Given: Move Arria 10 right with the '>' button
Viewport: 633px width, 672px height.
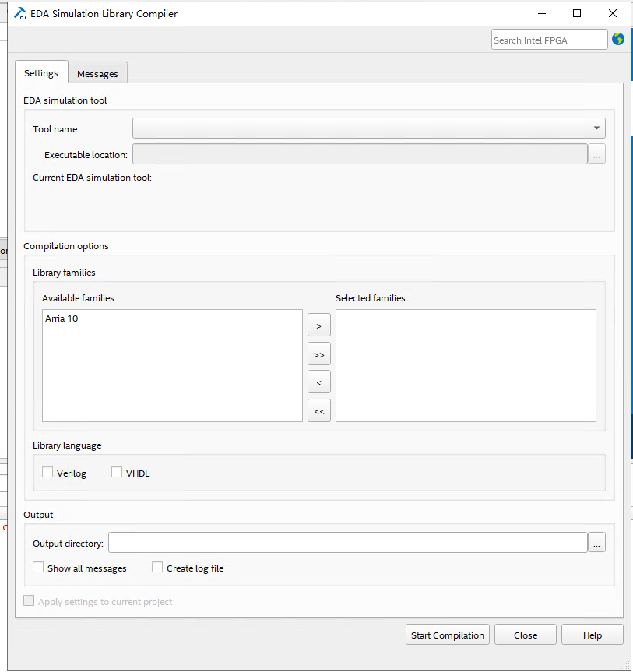Looking at the screenshot, I should [318, 325].
